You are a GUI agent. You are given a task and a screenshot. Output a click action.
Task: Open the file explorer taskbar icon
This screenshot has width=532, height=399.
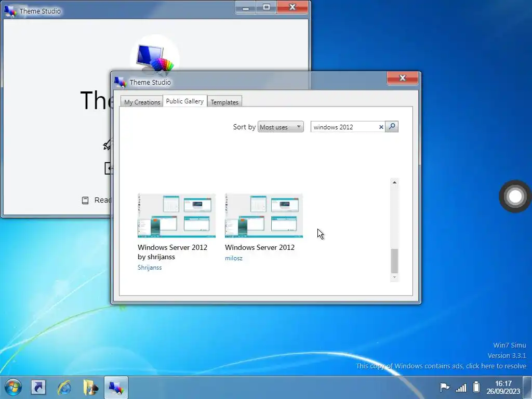click(x=90, y=388)
